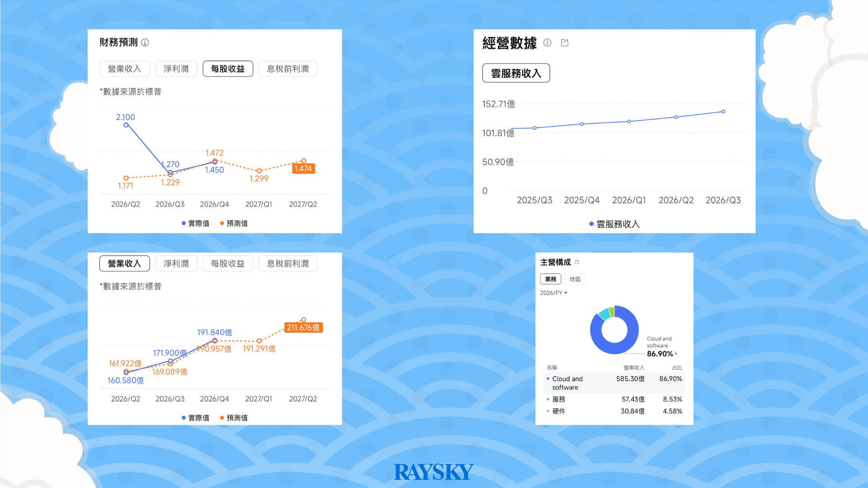
Task: Click the share icon next to 經營數據
Action: point(565,42)
